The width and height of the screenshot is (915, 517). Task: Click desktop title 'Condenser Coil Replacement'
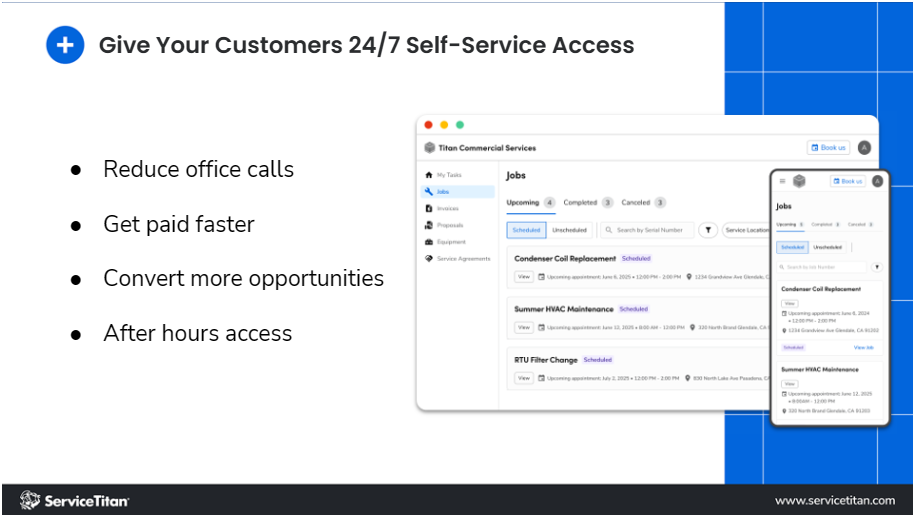pyautogui.click(x=565, y=258)
